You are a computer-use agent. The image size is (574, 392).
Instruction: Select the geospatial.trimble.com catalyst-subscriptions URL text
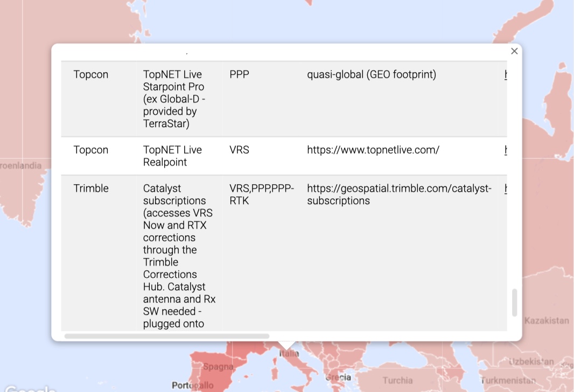click(x=399, y=194)
